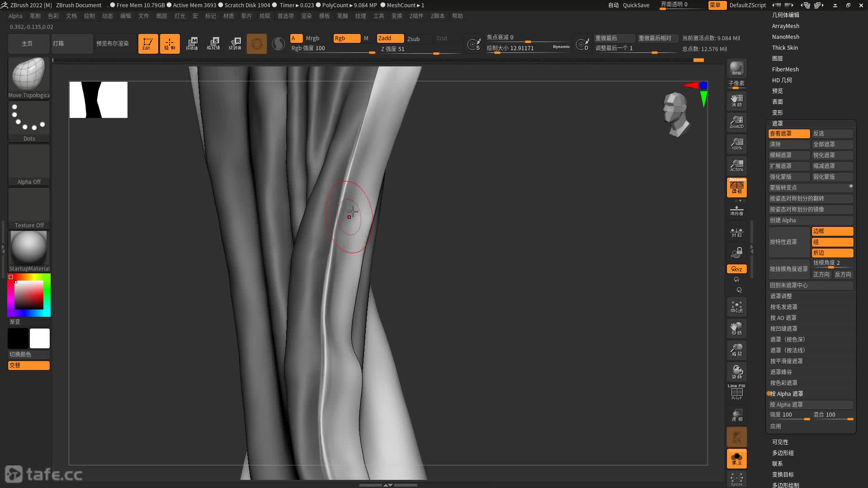
Task: Expand the 变形 deformation section
Action: point(778,113)
